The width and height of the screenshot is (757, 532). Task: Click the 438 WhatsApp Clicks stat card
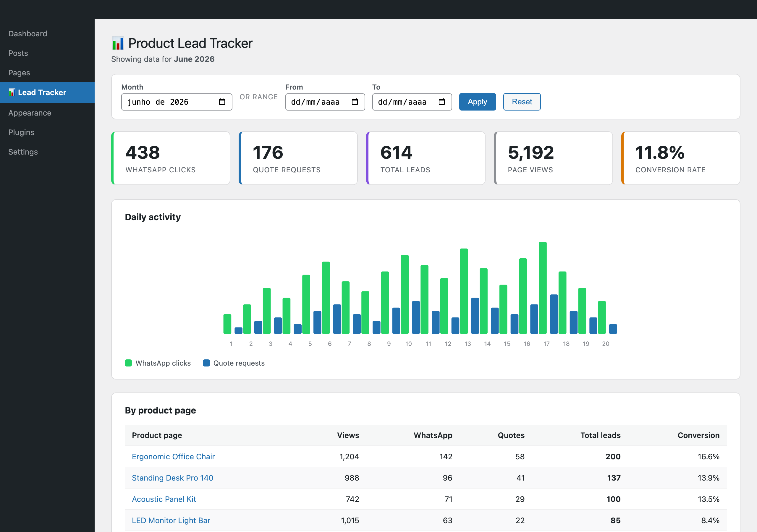(171, 158)
